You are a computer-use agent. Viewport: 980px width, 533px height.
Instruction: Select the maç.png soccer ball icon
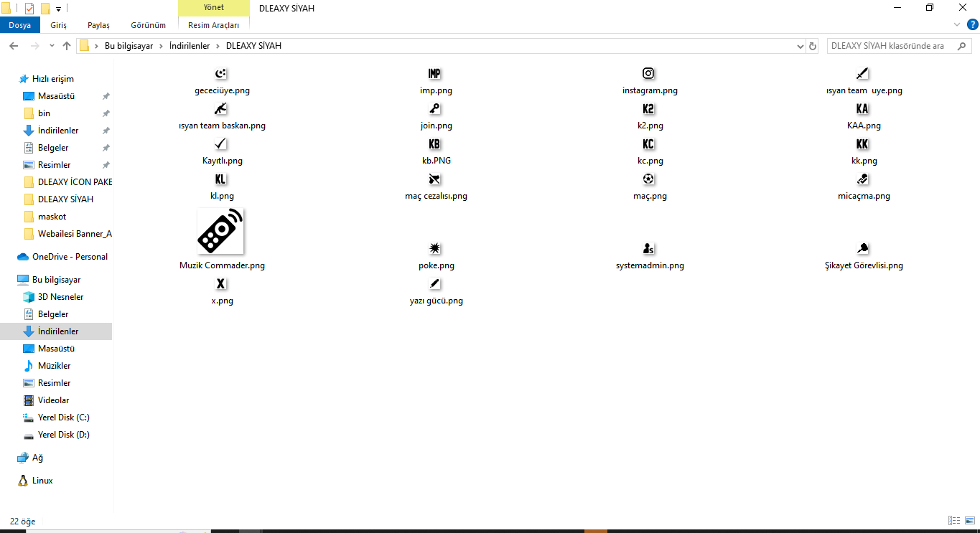tap(649, 179)
